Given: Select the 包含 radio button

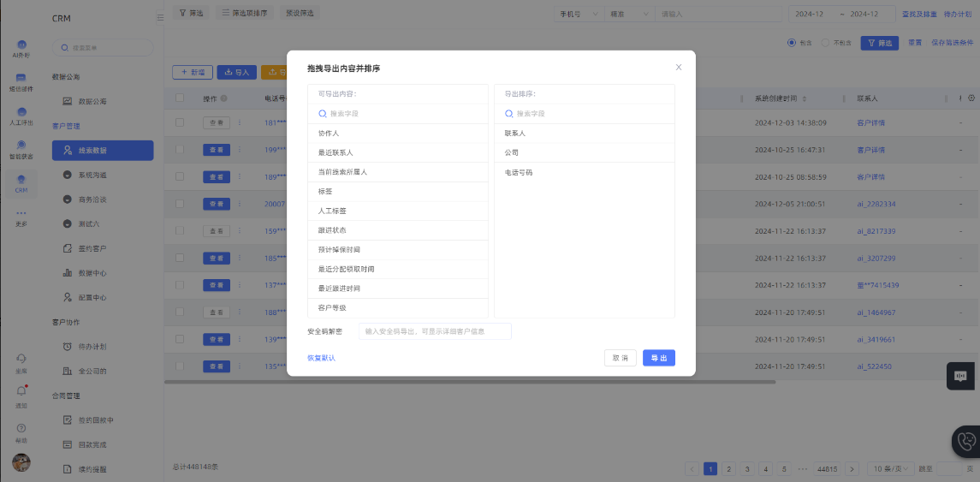Looking at the screenshot, I should pos(792,42).
